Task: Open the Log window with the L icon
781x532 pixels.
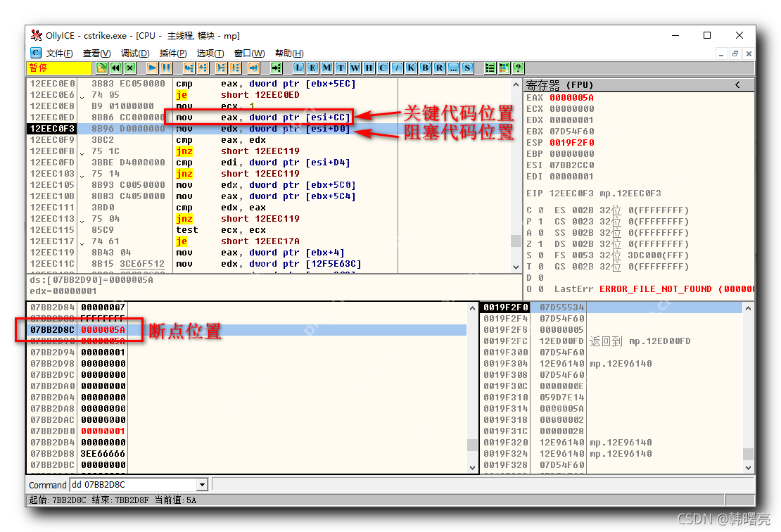Action: (298, 68)
